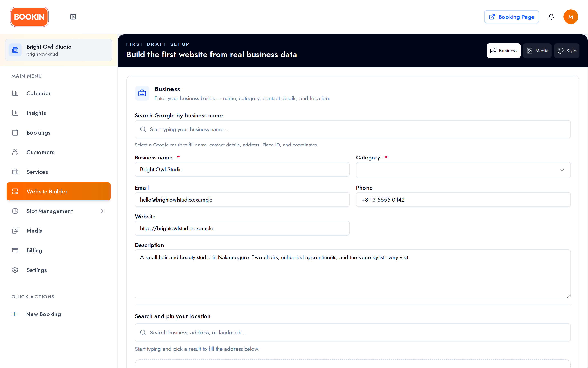The height and width of the screenshot is (368, 588).
Task: Expand Slot Management chevron
Action: point(102,211)
